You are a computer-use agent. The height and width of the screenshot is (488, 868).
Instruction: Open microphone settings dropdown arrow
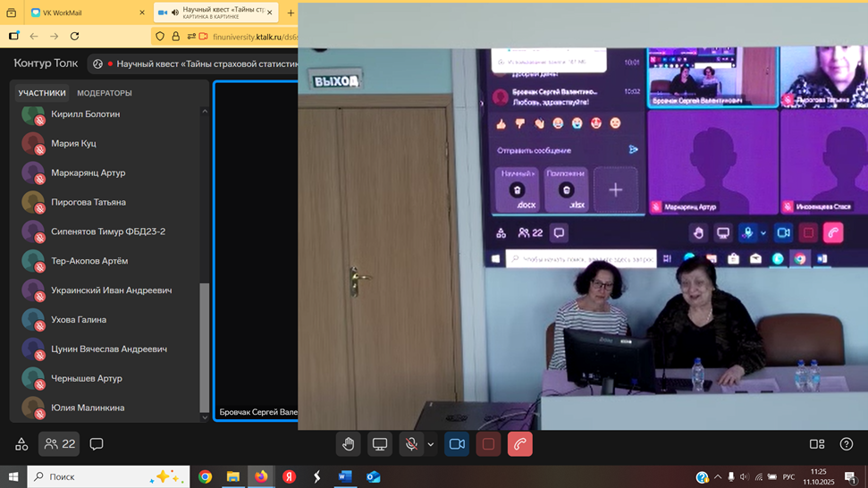(431, 444)
